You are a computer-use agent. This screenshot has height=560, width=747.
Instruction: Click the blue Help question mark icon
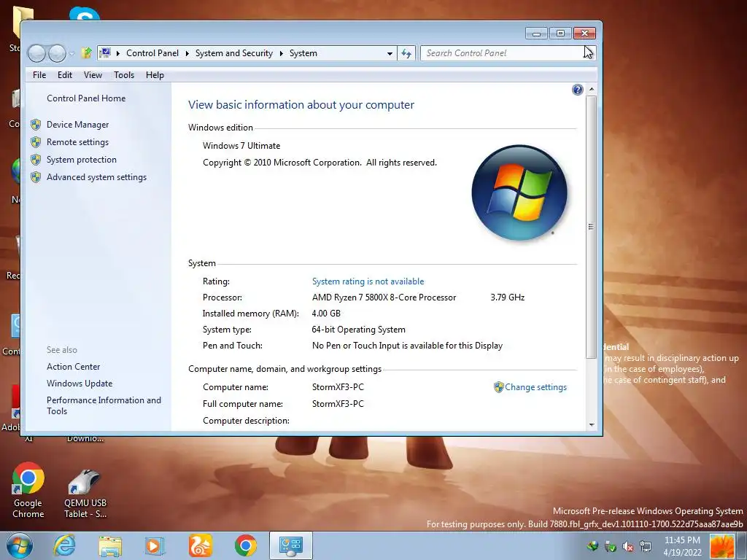click(578, 90)
